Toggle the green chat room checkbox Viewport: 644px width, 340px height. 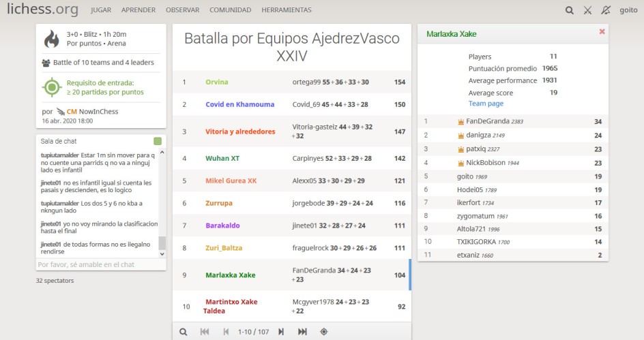pyautogui.click(x=158, y=141)
